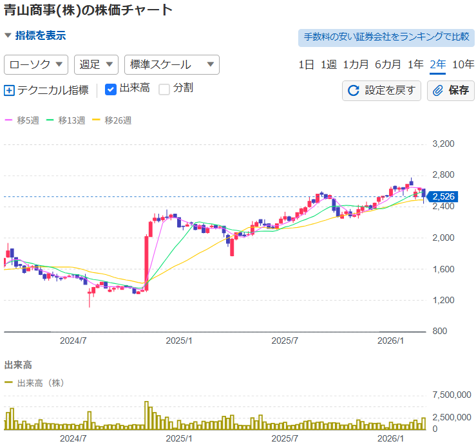This screenshot has width=476, height=448.
Task: Click the reset arrow icon in 設定を戻す
Action: 353,90
